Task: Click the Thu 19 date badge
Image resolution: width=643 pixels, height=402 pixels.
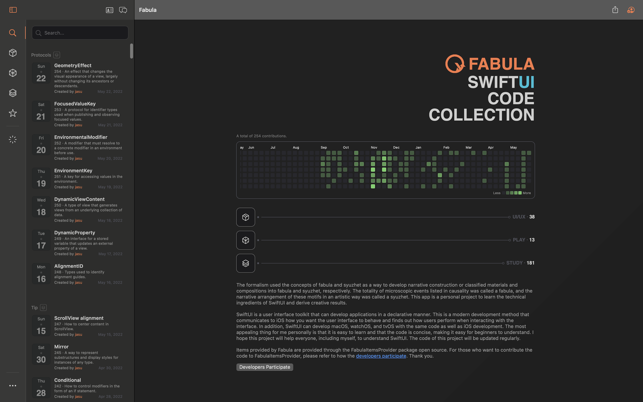Action: pos(41,178)
